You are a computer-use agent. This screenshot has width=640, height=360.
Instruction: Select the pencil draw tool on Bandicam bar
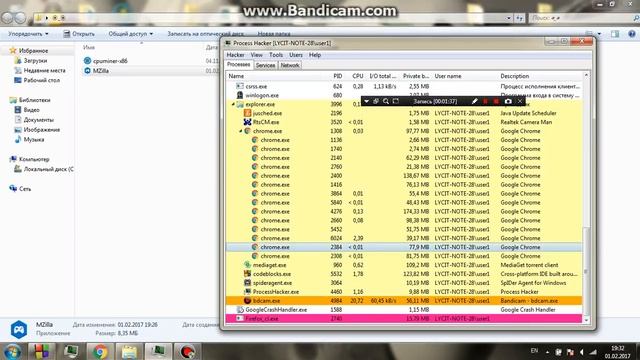tap(474, 101)
